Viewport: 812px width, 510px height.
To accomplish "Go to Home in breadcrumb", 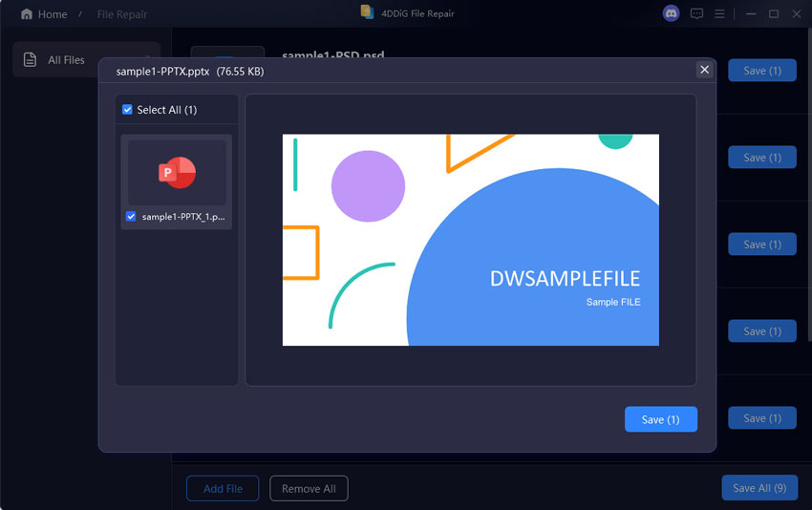I will click(53, 14).
